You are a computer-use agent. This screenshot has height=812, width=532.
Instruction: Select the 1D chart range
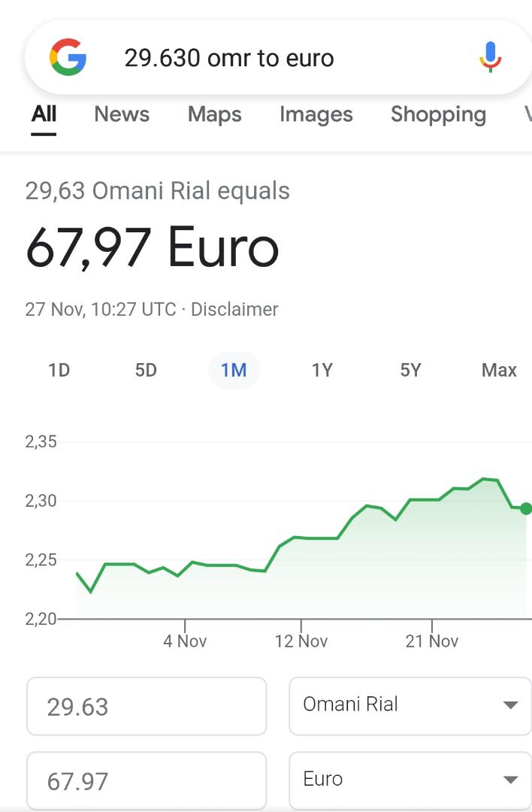59,370
